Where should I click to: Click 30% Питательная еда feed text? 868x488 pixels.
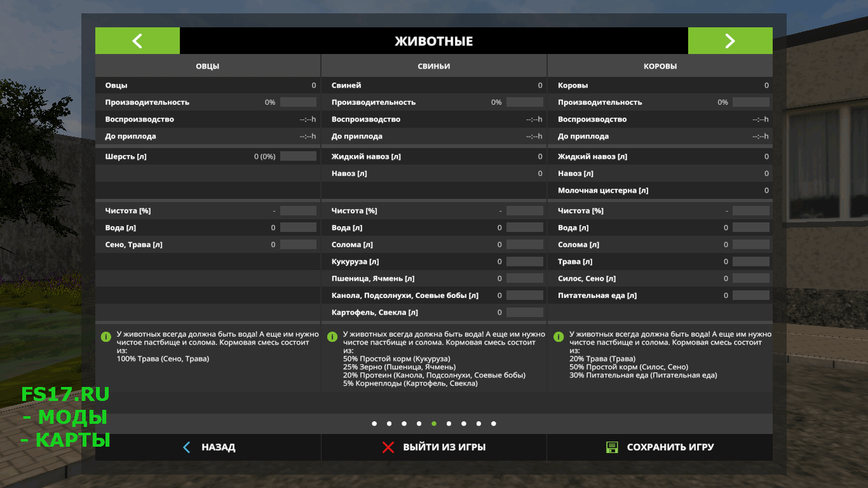tap(643, 376)
